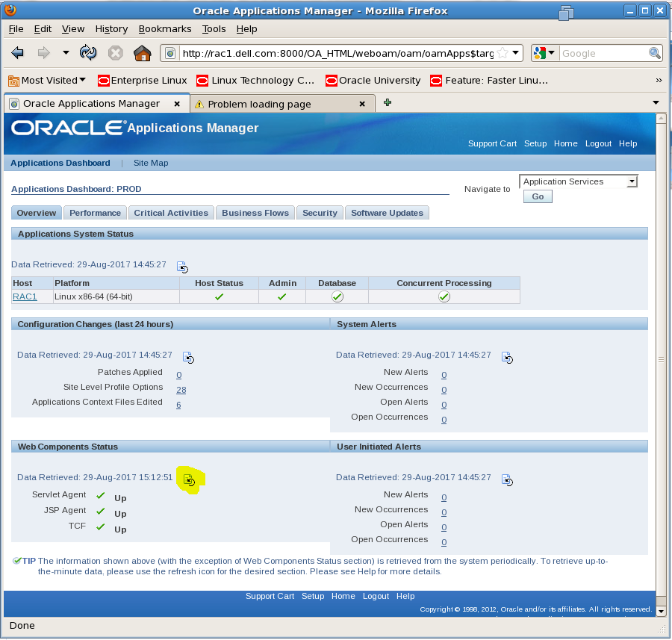
Task: Click Home link in footer
Action: tap(343, 596)
